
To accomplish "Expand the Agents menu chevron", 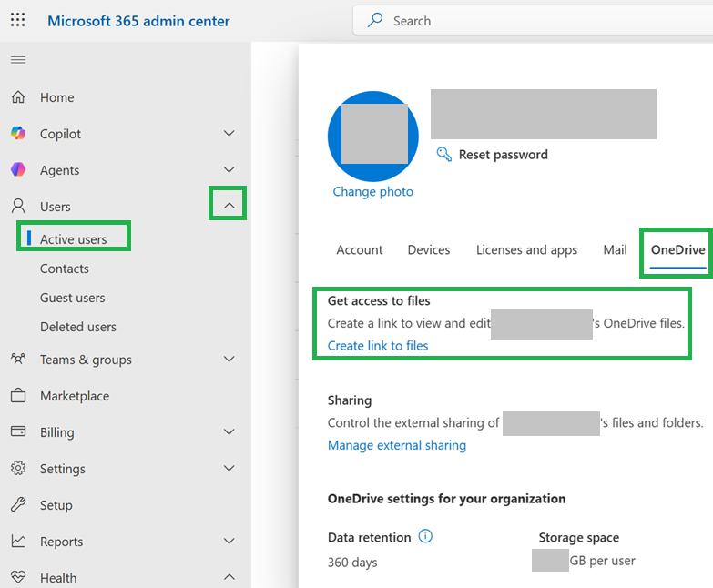I will (x=229, y=169).
